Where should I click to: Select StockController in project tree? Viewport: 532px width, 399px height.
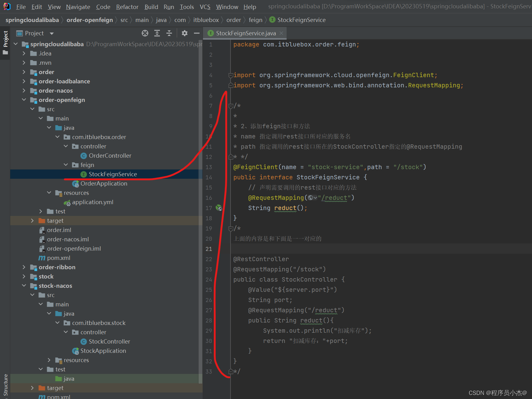[109, 342]
